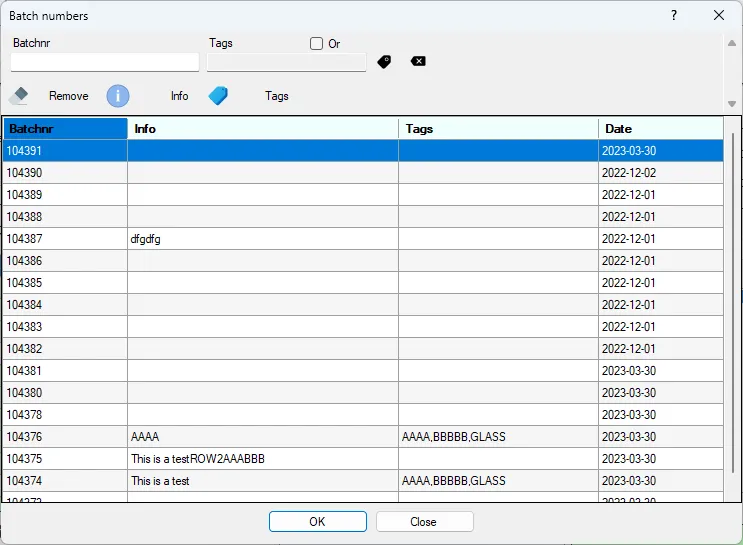
Task: Select batch number 104391
Action: (65, 151)
